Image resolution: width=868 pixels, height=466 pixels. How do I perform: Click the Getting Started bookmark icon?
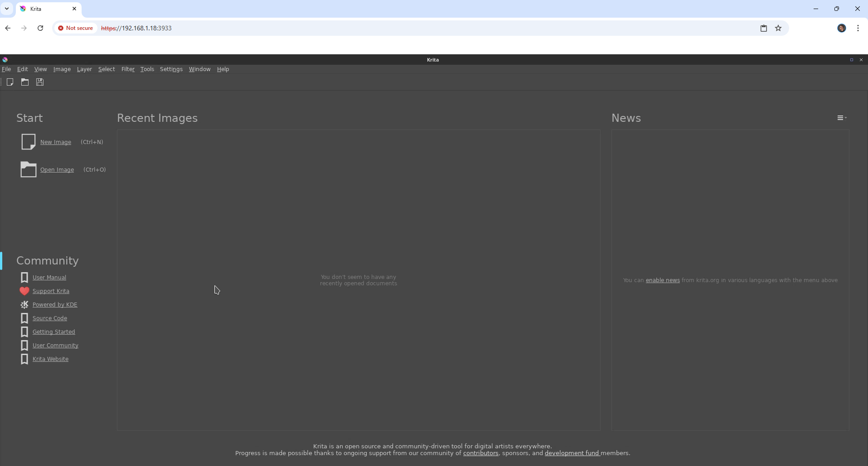24,331
